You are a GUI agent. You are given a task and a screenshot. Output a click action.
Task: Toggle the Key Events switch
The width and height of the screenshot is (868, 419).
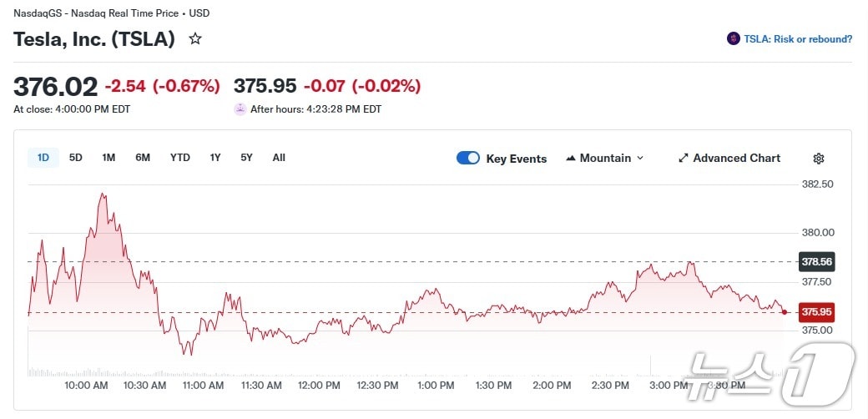(468, 159)
